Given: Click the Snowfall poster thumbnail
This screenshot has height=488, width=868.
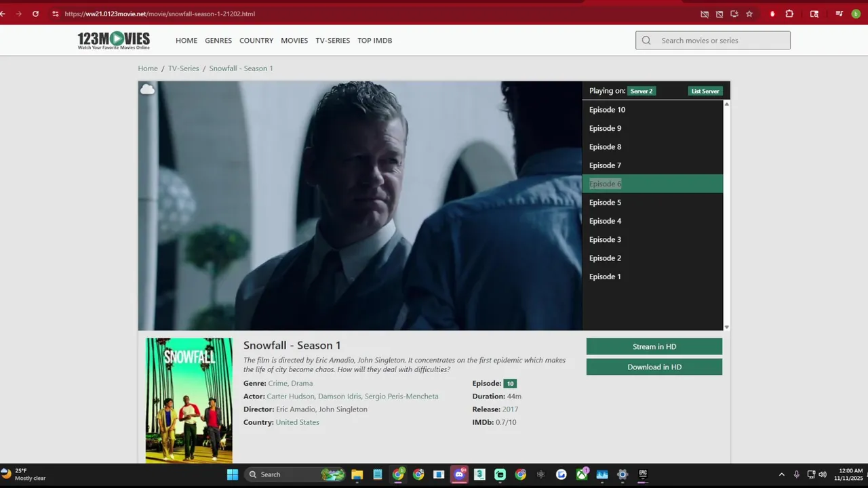Looking at the screenshot, I should click(189, 401).
